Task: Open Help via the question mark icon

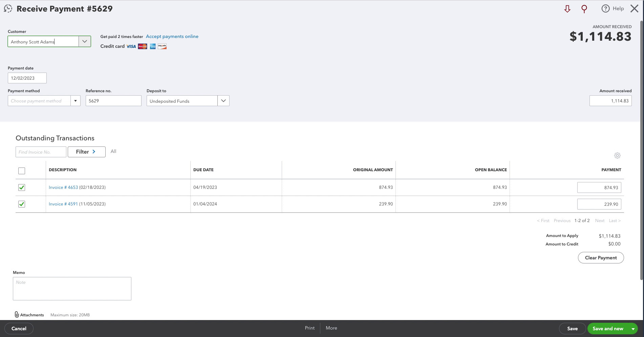Action: 605,9
